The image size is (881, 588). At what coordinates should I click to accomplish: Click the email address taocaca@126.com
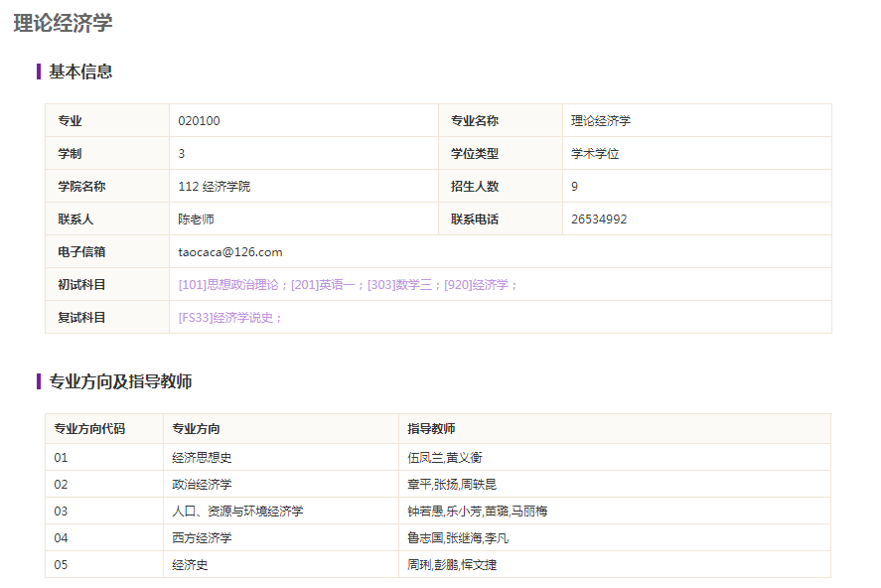tap(230, 252)
